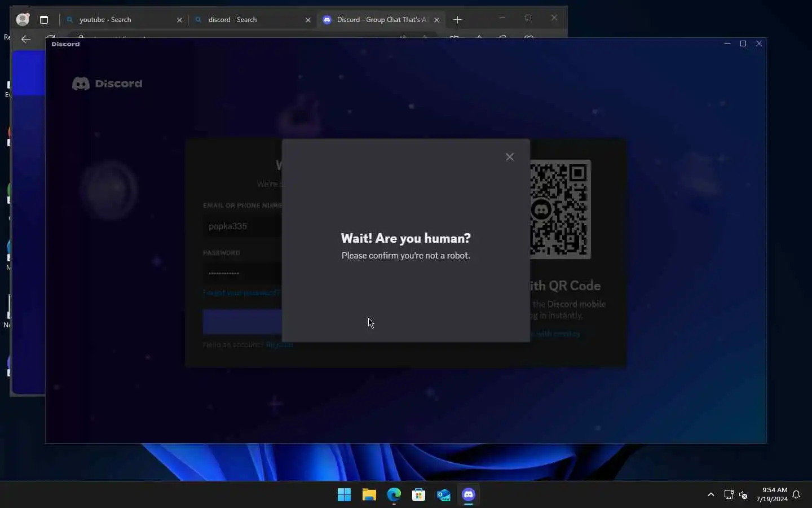Click the blue Log In button
Viewport: 812px width, 508px height.
coord(242,322)
